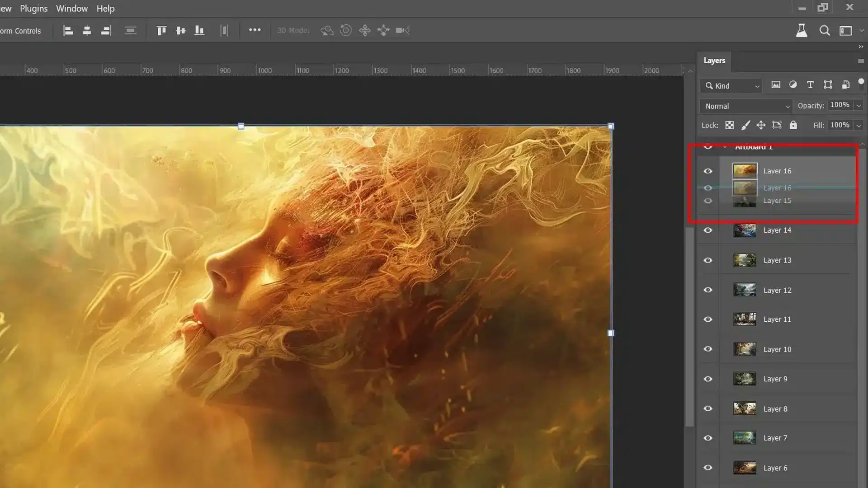Hide Layer 8 using eye icon
Viewport: 868px width, 488px height.
coord(708,408)
